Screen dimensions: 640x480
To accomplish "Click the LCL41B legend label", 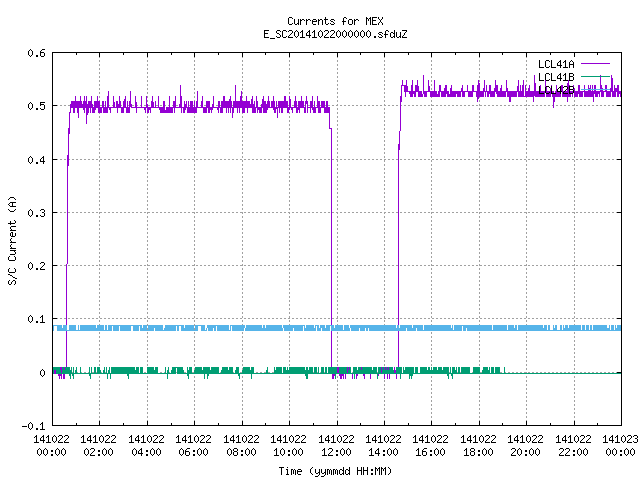I will [x=556, y=77].
